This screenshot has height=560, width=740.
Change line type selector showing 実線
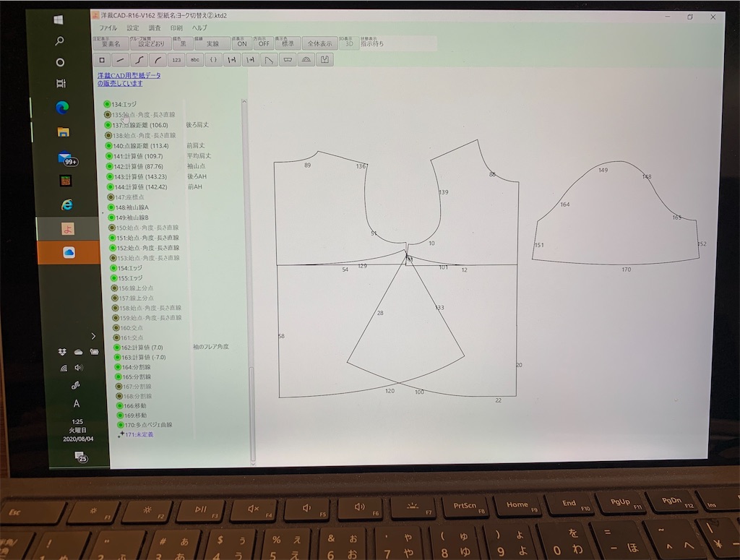click(x=213, y=43)
